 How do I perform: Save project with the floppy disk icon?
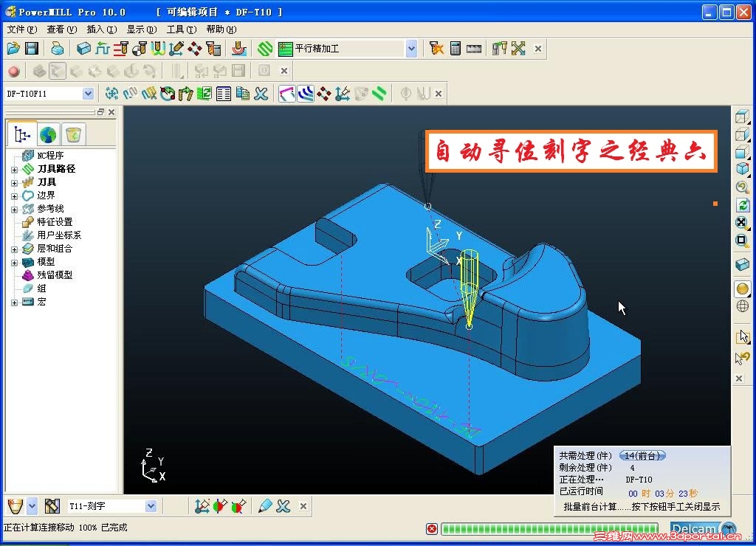pyautogui.click(x=32, y=48)
